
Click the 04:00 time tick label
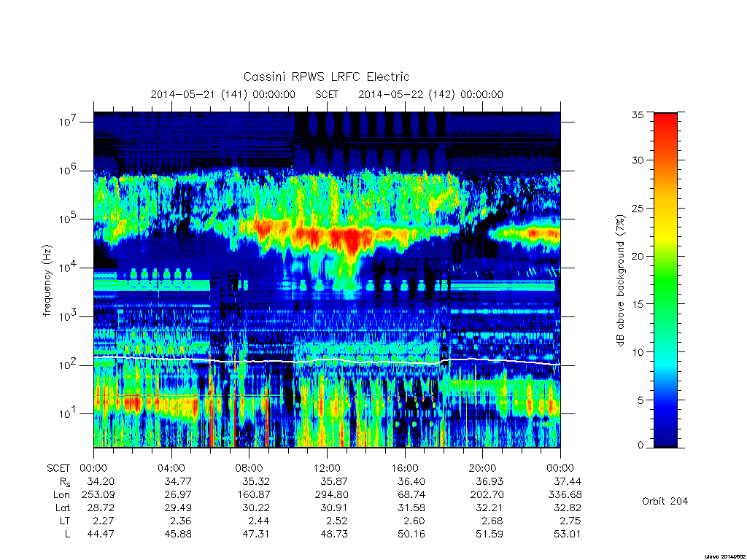click(171, 469)
